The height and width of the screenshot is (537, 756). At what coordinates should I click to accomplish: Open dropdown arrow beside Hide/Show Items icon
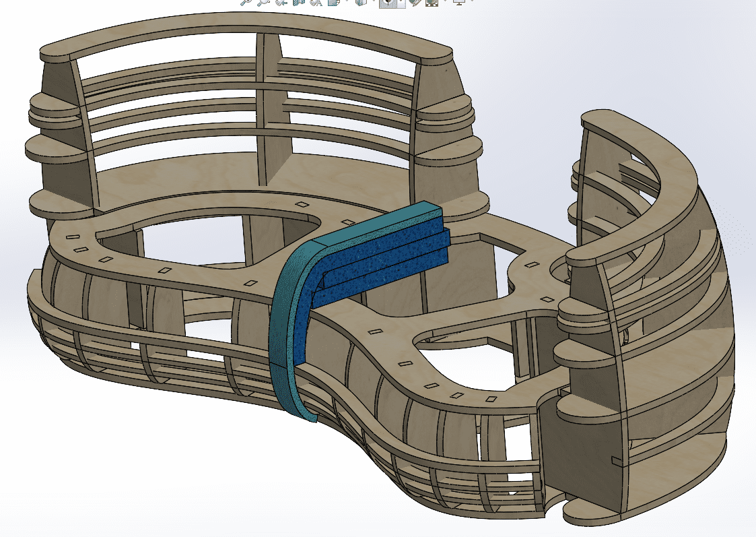click(401, 3)
